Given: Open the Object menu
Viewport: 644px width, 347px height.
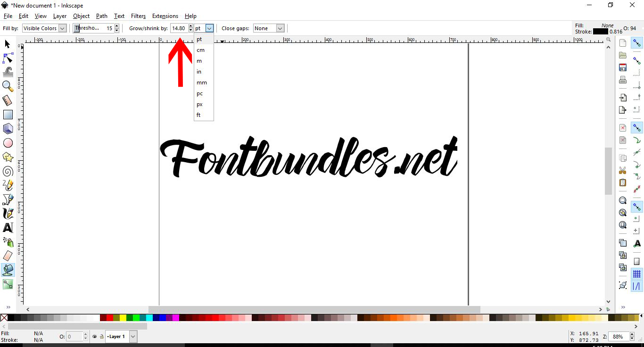Looking at the screenshot, I should (x=81, y=16).
